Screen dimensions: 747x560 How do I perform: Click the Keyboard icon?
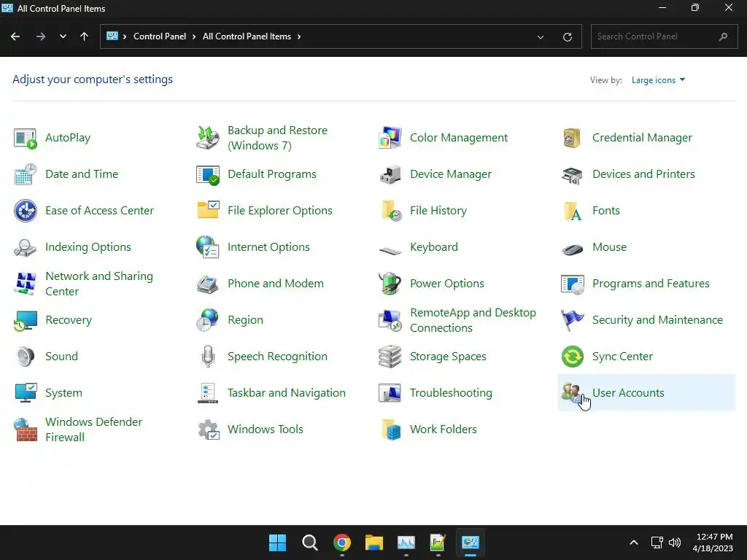point(390,249)
